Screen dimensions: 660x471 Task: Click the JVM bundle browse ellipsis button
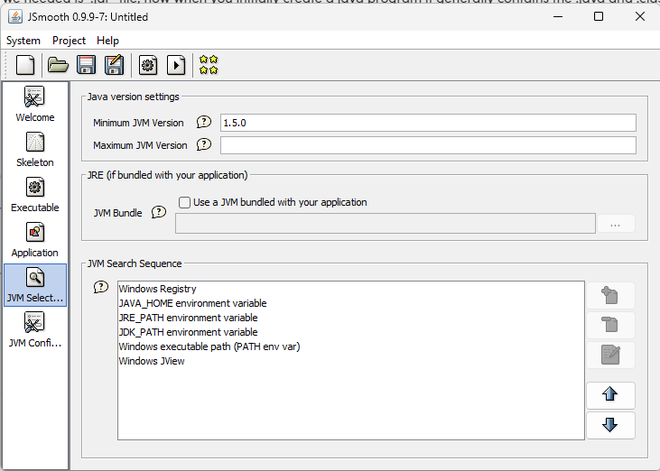[x=615, y=224]
